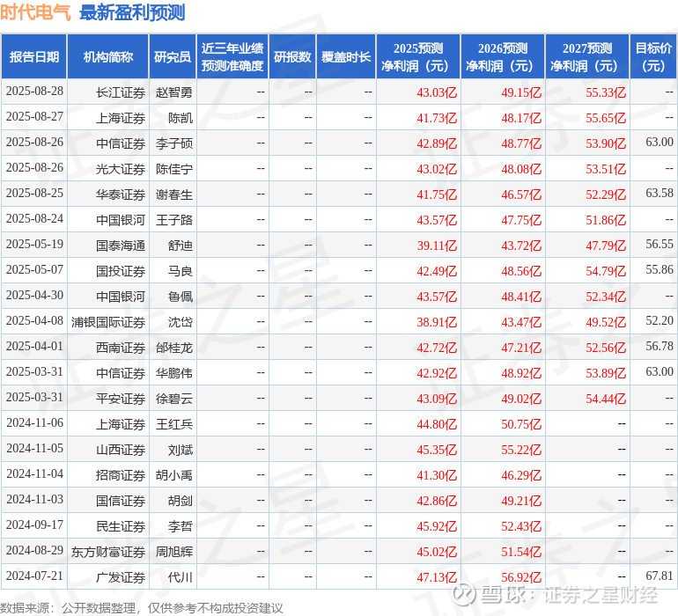Image resolution: width=678 pixels, height=616 pixels.
Task: Click the value 42.89亿
Action: pyautogui.click(x=437, y=143)
